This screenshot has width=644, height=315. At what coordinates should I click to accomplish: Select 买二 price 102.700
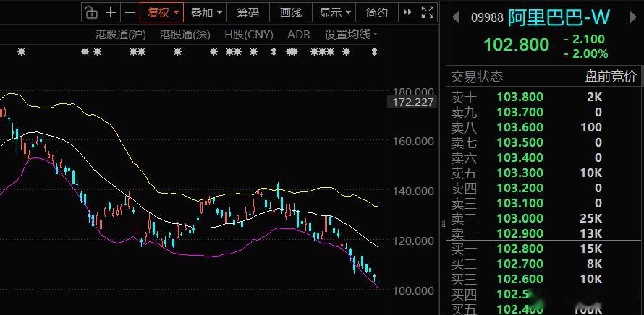click(520, 264)
